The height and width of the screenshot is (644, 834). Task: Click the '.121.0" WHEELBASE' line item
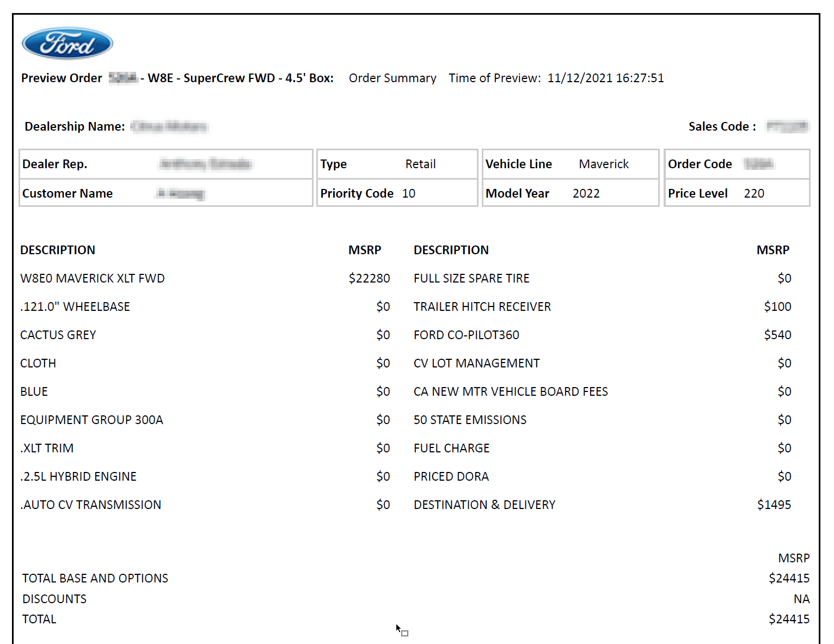[x=75, y=307]
